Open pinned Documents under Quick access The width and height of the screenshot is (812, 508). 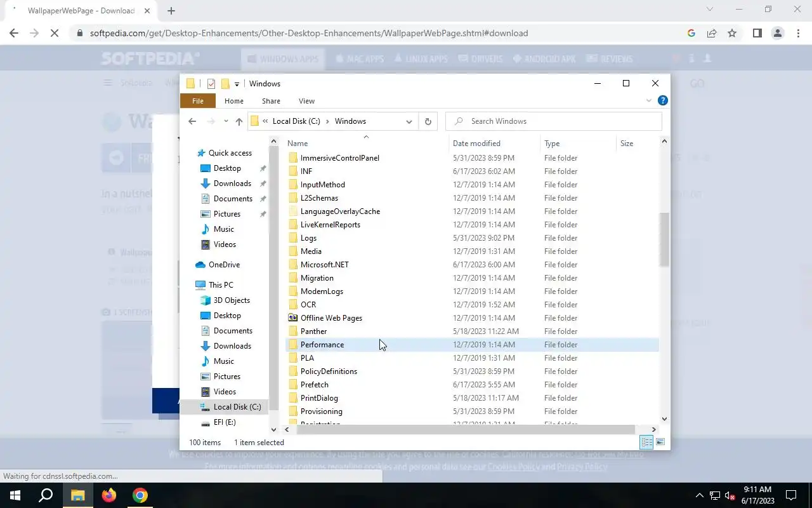[233, 199]
